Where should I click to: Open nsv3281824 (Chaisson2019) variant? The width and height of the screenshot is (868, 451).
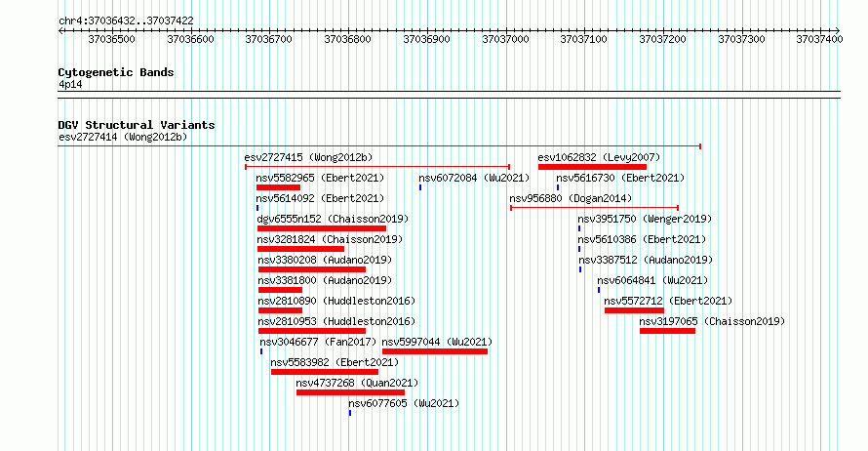[330, 239]
